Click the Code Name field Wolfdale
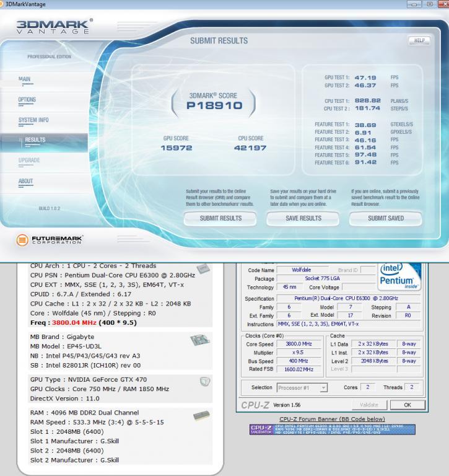The height and width of the screenshot is (476, 449). pos(302,270)
